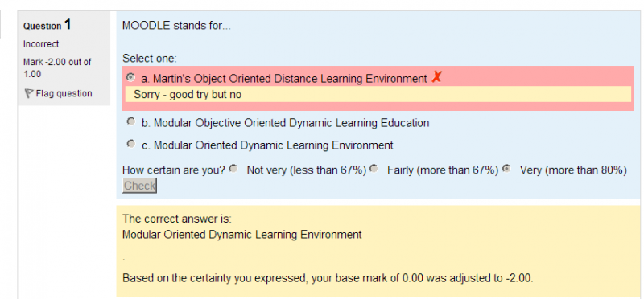Click the 'Very (more than 80%)' label text

click(573, 170)
